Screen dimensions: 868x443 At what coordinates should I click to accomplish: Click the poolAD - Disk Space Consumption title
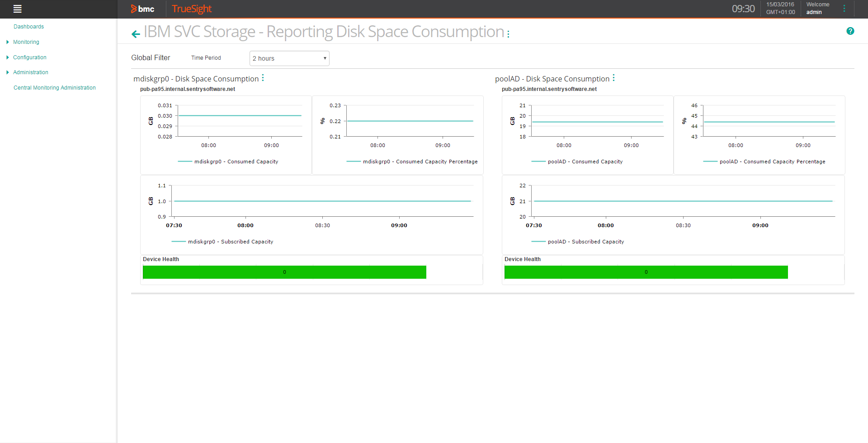552,79
